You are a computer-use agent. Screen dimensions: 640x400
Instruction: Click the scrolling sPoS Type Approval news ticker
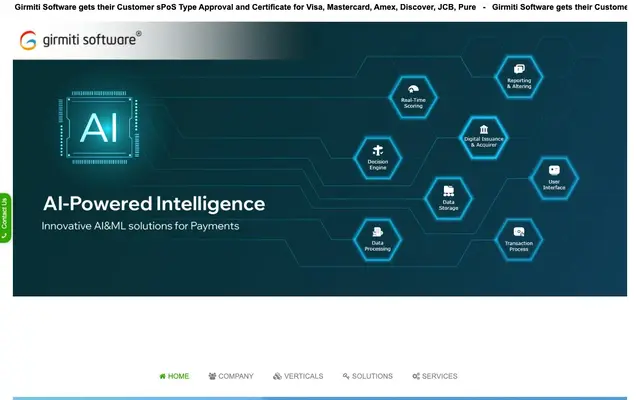click(320, 7)
